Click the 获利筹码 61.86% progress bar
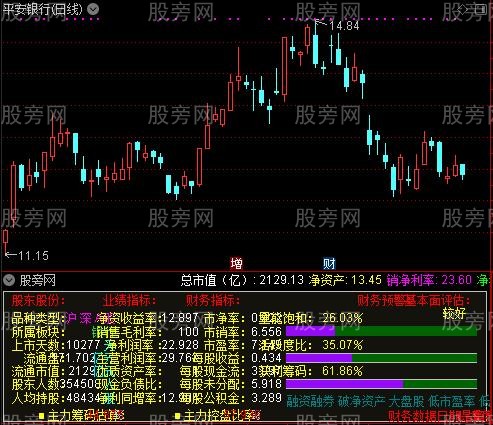Viewport: 493px width, 425px height. tap(381, 384)
